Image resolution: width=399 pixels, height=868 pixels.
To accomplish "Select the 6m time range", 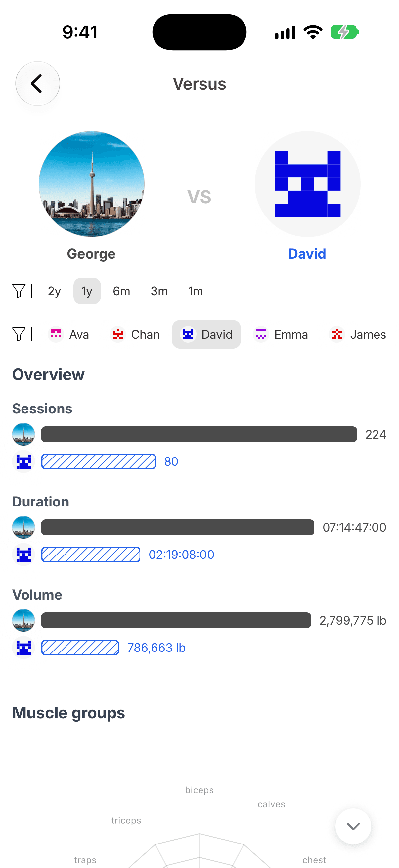I will tap(121, 291).
